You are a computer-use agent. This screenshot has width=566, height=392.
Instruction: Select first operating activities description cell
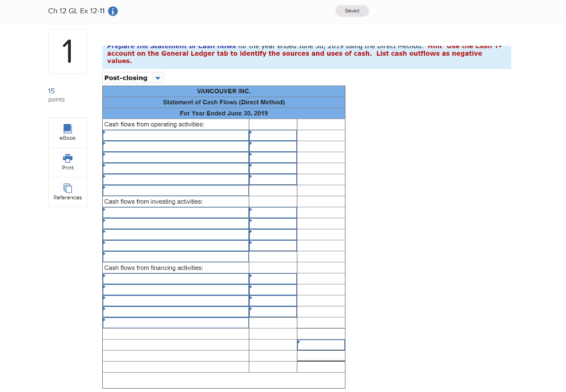tap(176, 135)
